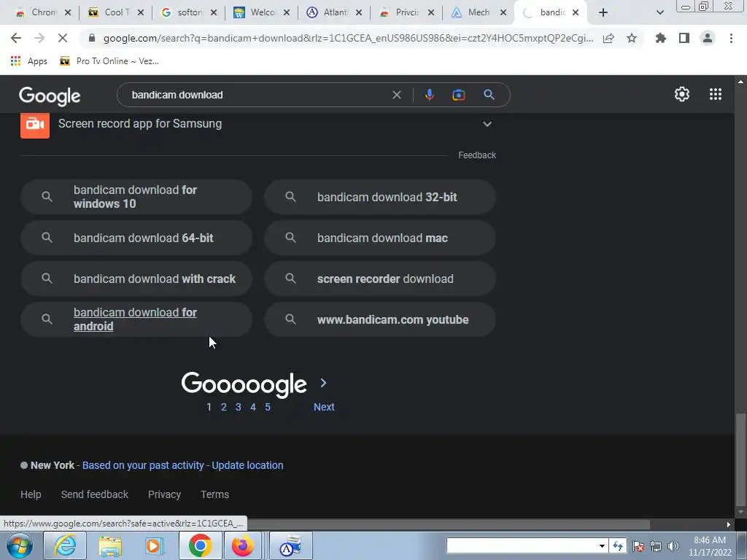
Task: Stop loading the page with the X button
Action: tap(63, 38)
